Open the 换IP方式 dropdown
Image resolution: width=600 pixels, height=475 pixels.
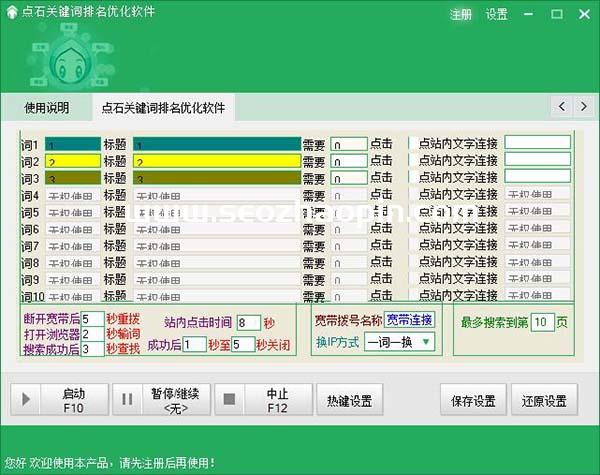[400, 342]
